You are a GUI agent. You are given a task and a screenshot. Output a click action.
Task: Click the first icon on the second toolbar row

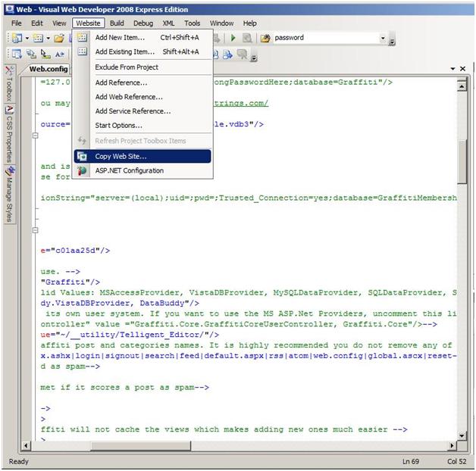pyautogui.click(x=17, y=55)
